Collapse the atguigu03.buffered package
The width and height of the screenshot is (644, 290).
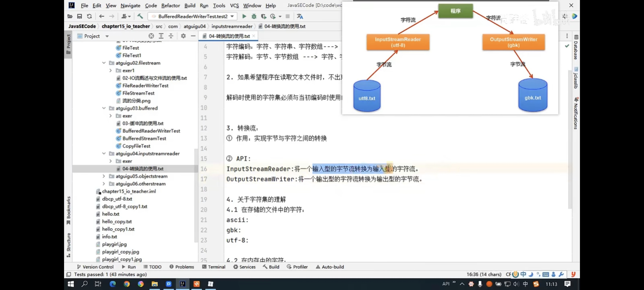click(104, 108)
